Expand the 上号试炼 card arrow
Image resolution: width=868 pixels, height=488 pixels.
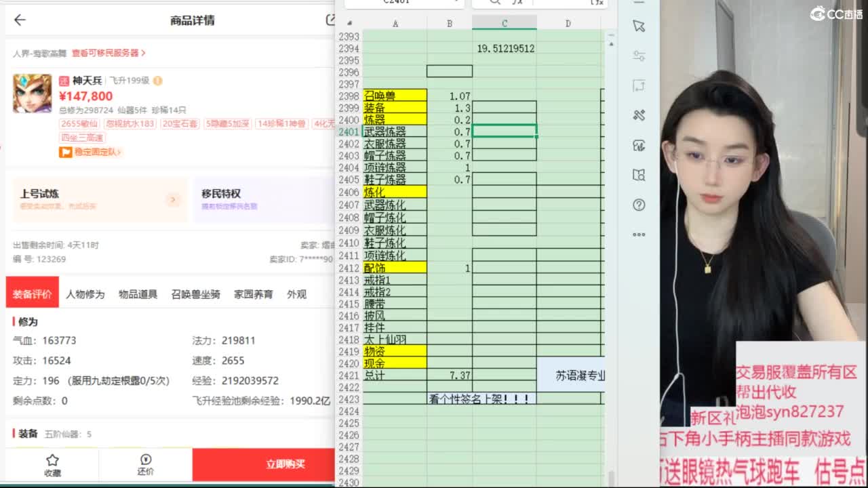173,200
